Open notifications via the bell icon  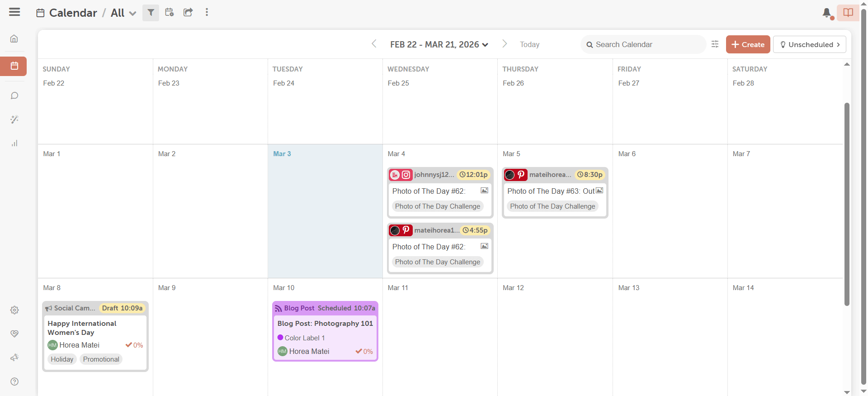(x=827, y=13)
